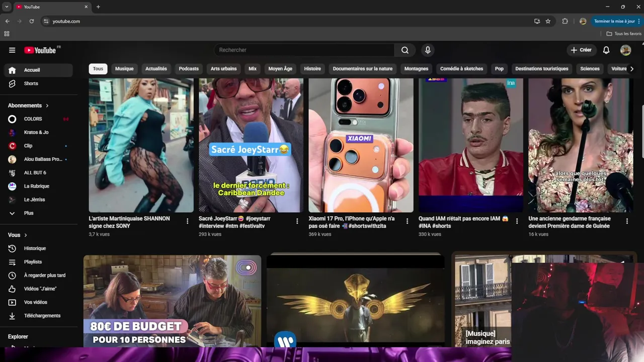The width and height of the screenshot is (644, 362).
Task: Go to Accueil in sidebar
Action: pyautogui.click(x=38, y=70)
